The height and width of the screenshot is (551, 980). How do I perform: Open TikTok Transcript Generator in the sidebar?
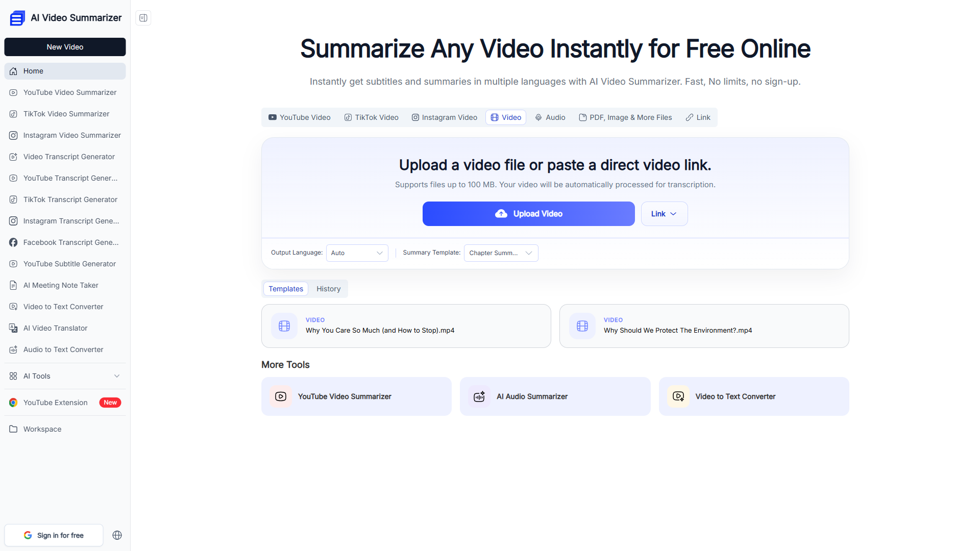(65, 199)
